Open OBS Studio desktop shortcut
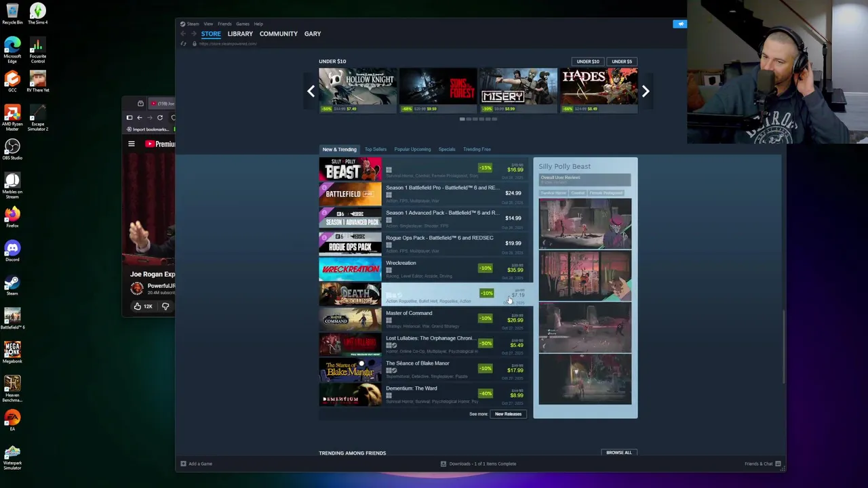This screenshot has width=868, height=488. [x=12, y=149]
